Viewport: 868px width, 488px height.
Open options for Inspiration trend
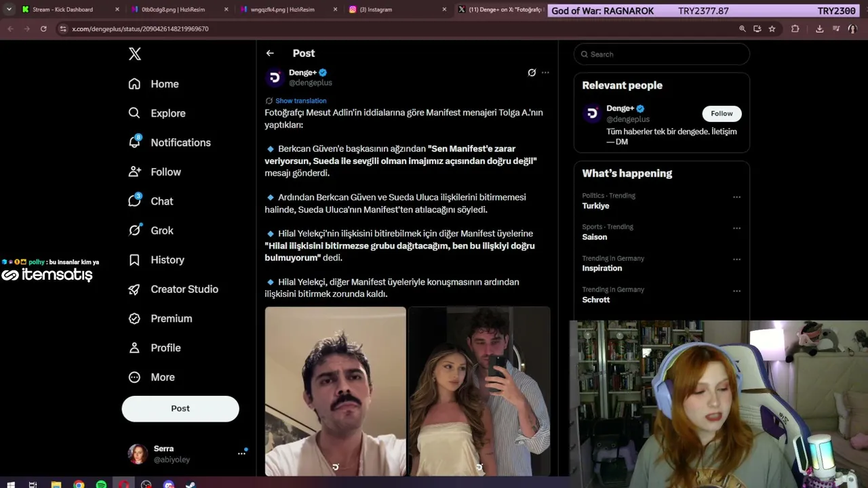(736, 260)
